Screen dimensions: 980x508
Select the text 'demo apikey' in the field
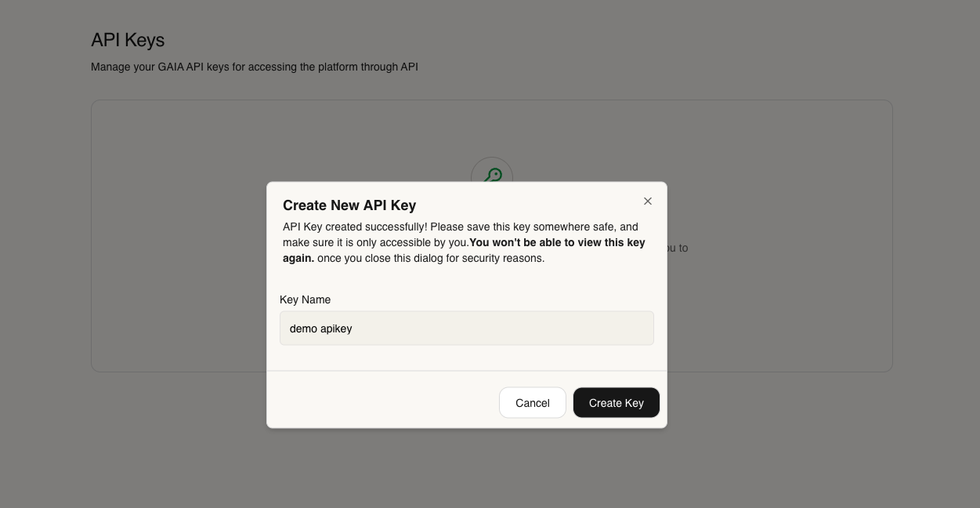pyautogui.click(x=320, y=328)
